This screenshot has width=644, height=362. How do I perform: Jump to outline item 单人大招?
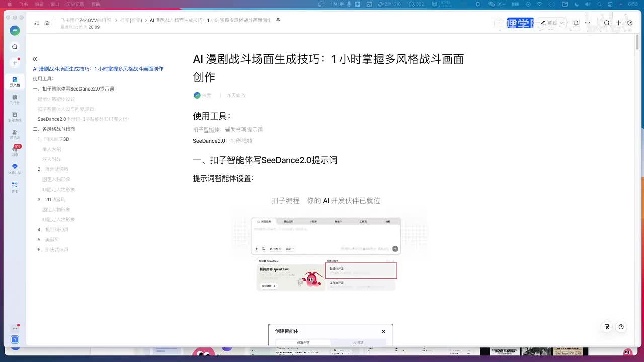[52, 149]
